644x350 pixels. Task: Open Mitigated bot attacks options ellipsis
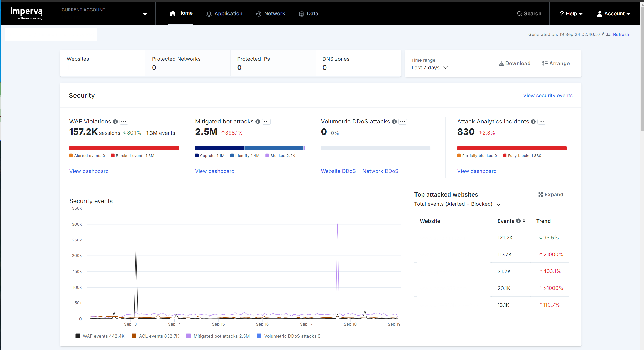(x=266, y=122)
